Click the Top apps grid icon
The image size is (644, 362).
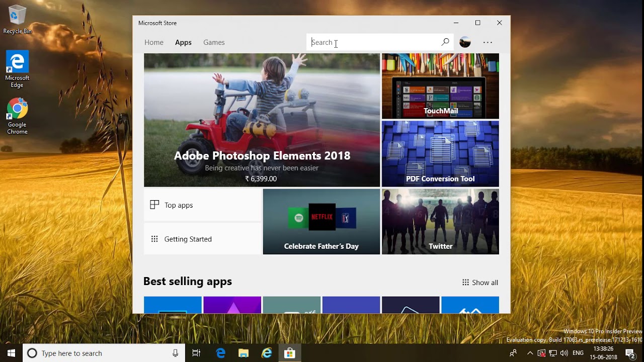pyautogui.click(x=154, y=205)
